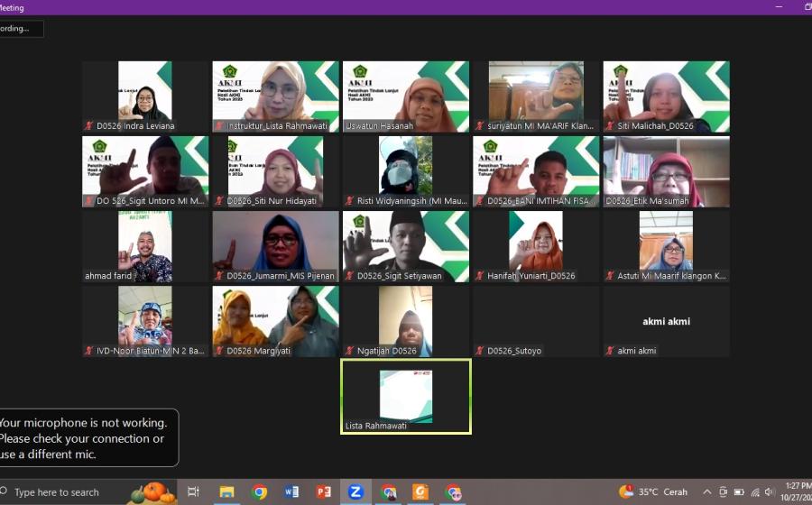
Task: Open the Chrome icon beside File Explorer
Action: click(260, 491)
